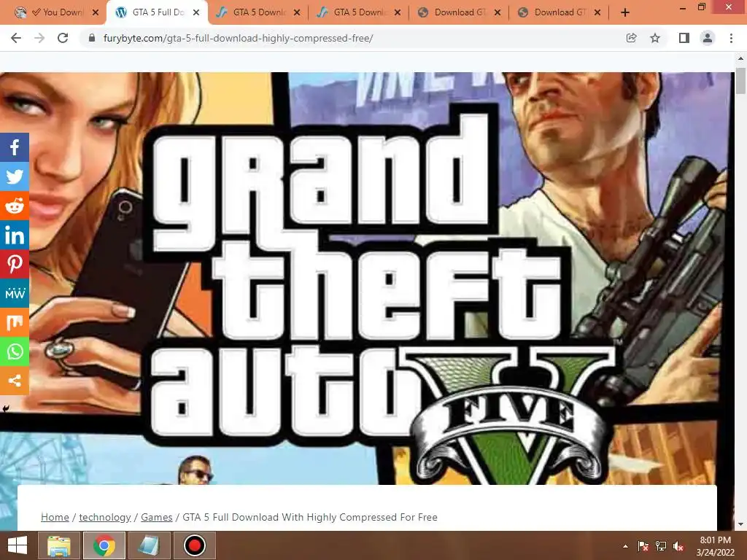Reload the current page
Screen dimensions: 747x560
pyautogui.click(x=63, y=38)
